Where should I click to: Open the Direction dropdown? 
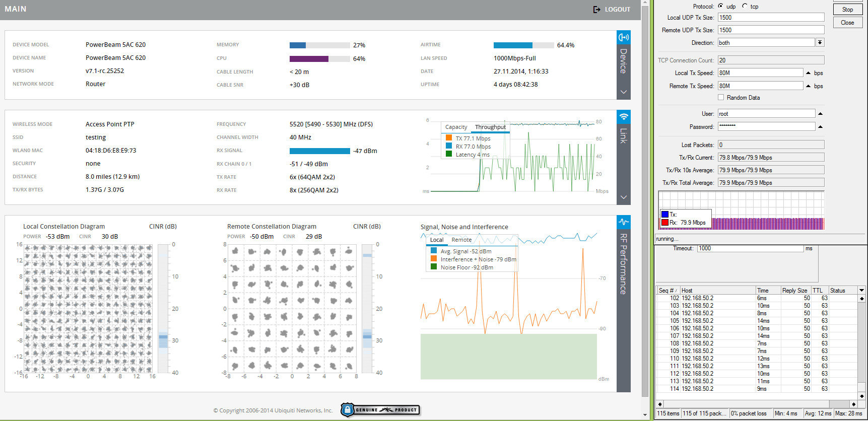[820, 43]
